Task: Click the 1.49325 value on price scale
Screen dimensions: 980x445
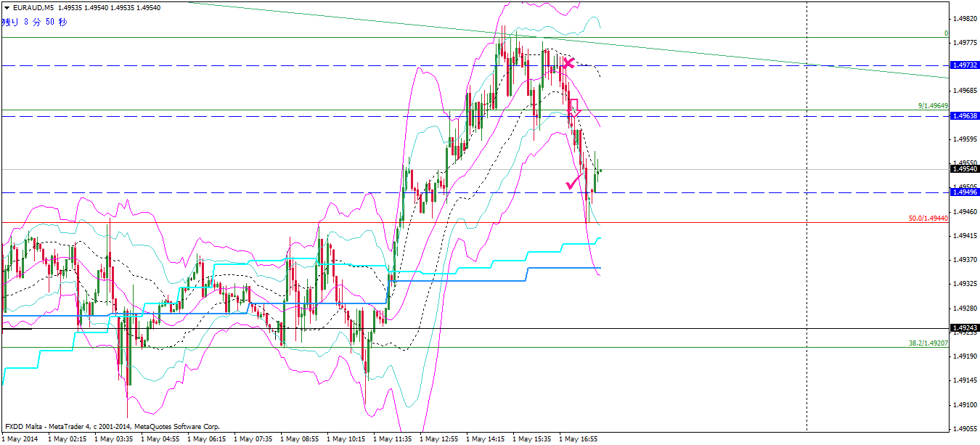Action: [967, 283]
